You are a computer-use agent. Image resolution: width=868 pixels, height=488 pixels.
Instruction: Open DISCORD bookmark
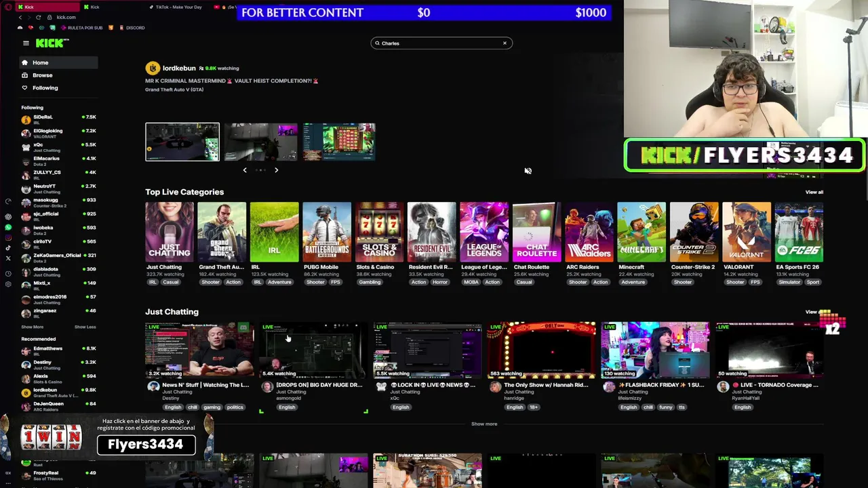click(132, 28)
